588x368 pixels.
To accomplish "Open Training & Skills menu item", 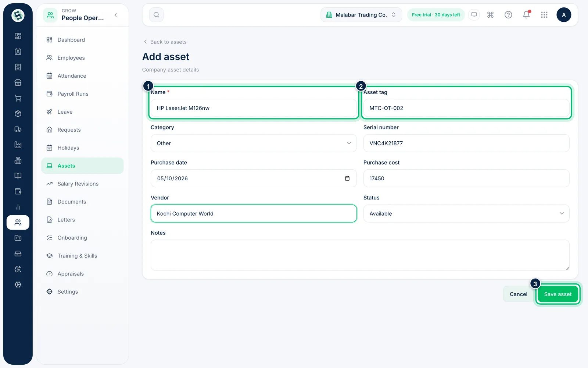I will click(82, 256).
